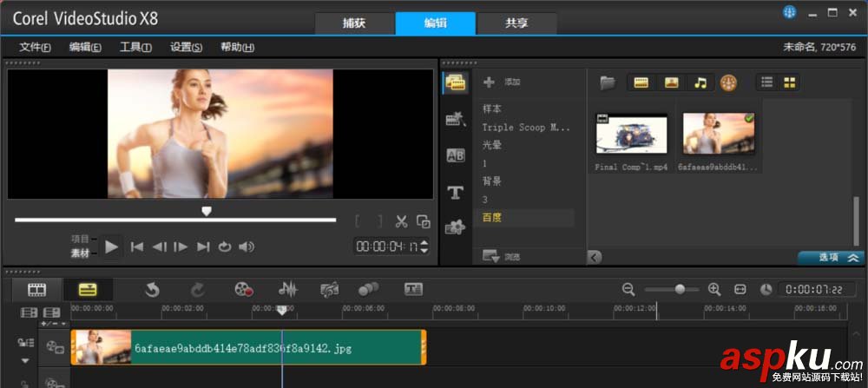Image resolution: width=868 pixels, height=388 pixels.
Task: Open the sort clips clock icon
Action: [x=728, y=83]
